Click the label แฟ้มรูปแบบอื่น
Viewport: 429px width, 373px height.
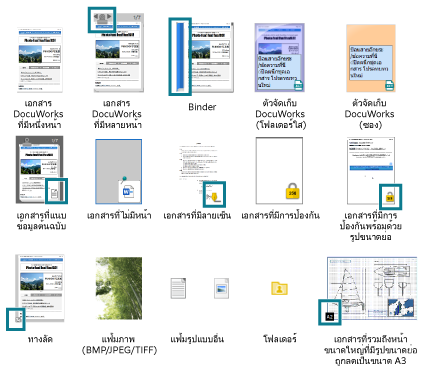tap(197, 339)
